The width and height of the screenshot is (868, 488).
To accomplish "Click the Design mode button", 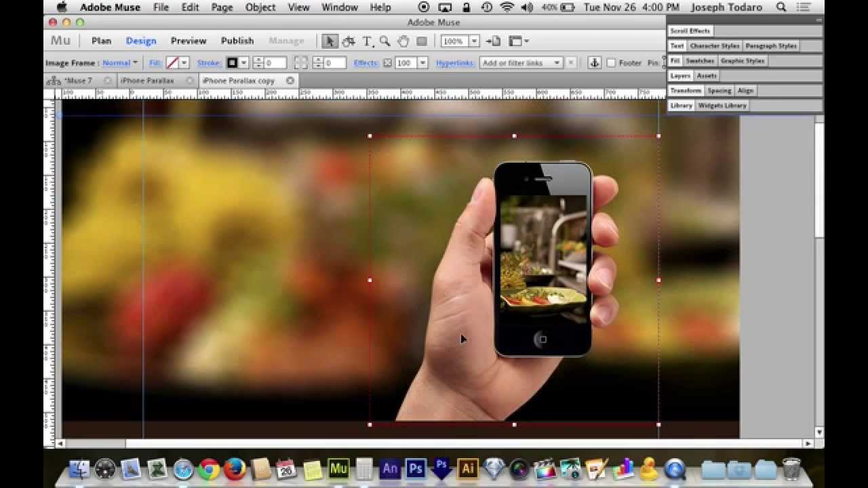I will [x=141, y=41].
